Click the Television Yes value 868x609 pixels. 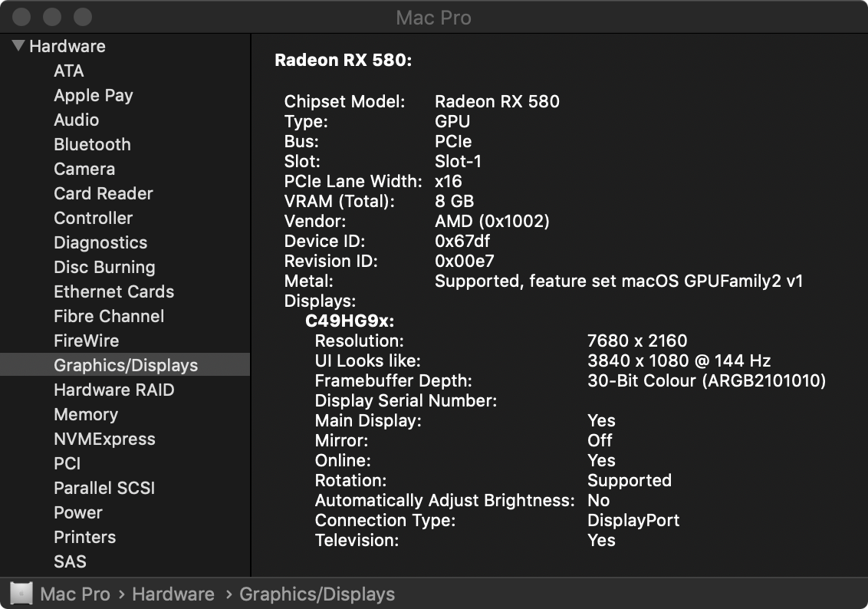[601, 540]
